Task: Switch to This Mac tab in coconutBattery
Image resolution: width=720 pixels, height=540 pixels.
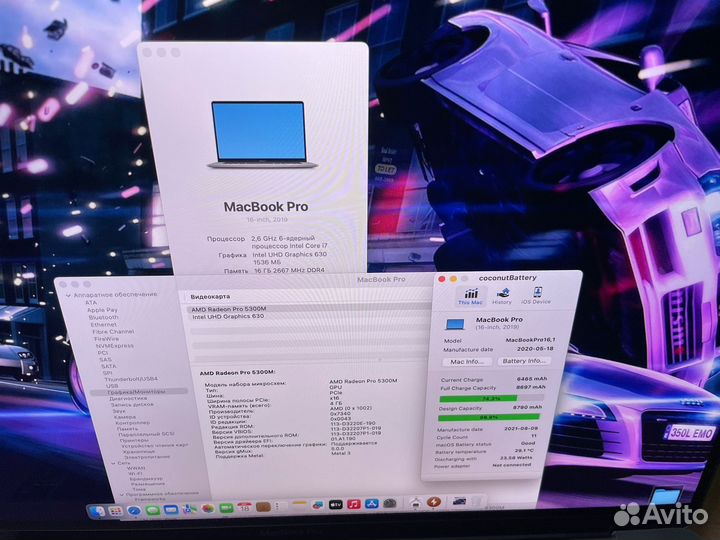Action: (x=470, y=296)
